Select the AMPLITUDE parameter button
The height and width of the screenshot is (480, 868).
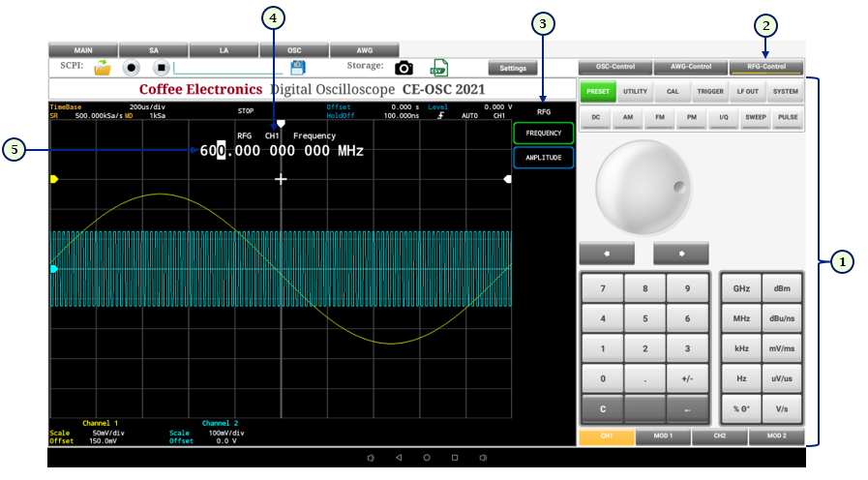point(543,157)
